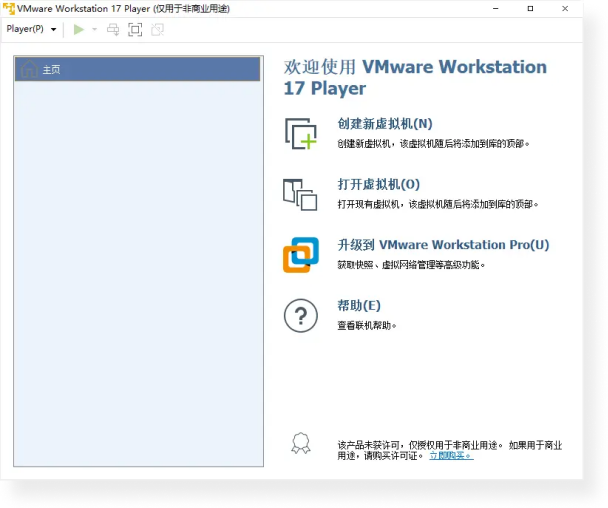Image resolution: width=608 pixels, height=508 pixels.
Task: Click the open virtual machine icon
Action: pos(300,194)
